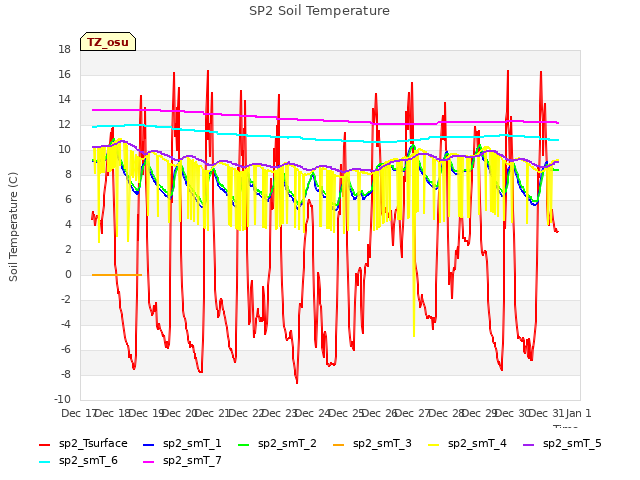Toggle sp2_smT_4 legend entry

(467, 444)
